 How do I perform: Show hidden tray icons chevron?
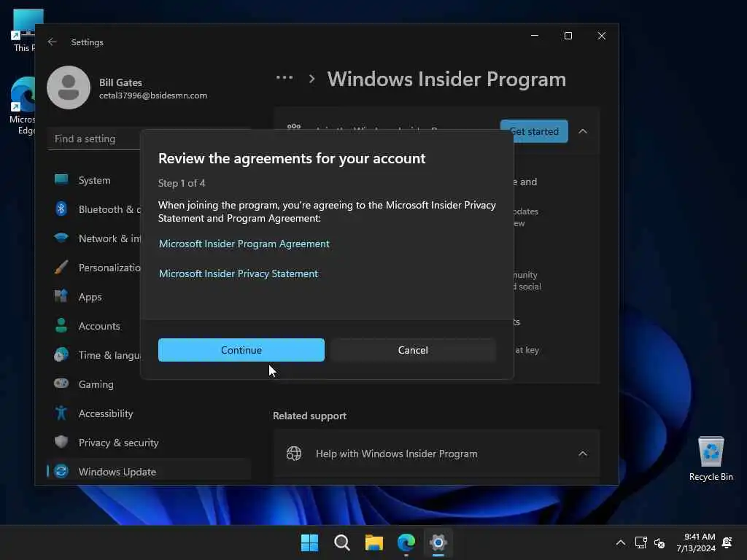tap(620, 542)
